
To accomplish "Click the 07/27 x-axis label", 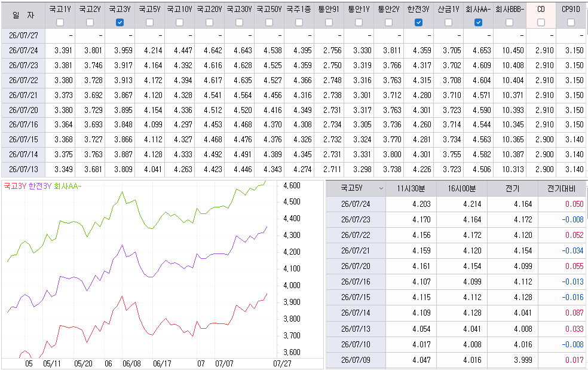I will coord(282,363).
